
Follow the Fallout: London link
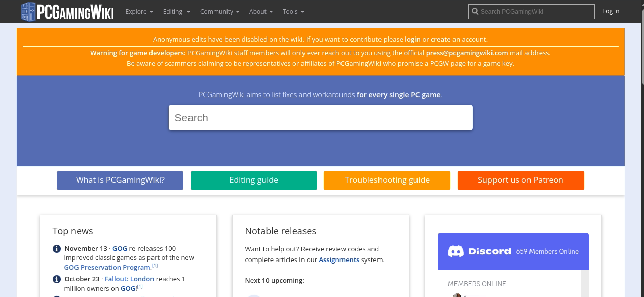[129, 279]
